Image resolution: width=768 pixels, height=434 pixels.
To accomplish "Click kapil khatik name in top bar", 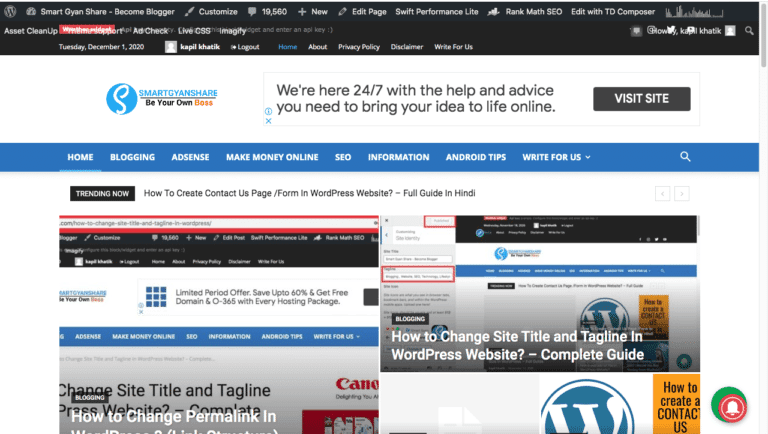I will pos(200,47).
